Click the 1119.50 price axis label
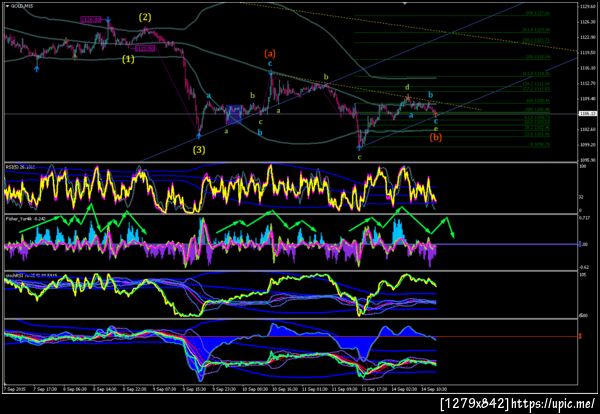 click(586, 52)
